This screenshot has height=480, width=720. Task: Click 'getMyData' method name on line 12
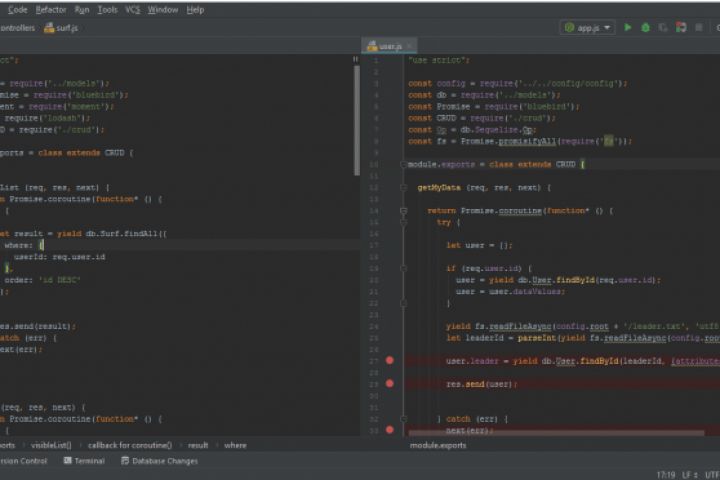(439, 187)
